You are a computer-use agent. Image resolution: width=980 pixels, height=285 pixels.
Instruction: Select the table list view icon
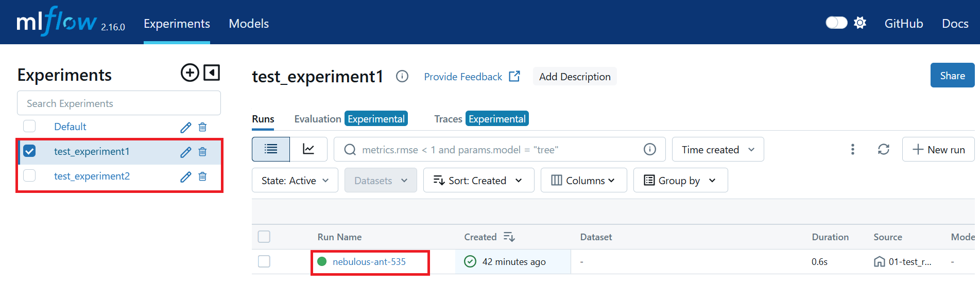click(x=271, y=149)
